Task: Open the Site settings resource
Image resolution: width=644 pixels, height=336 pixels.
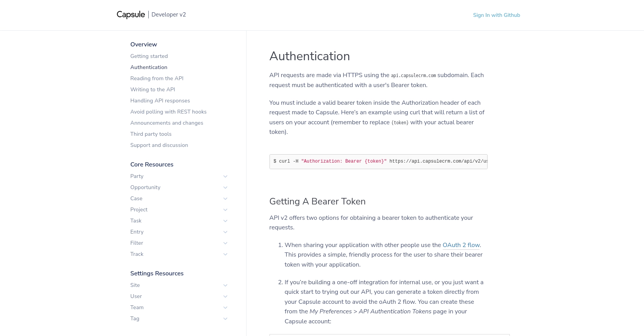Action: pyautogui.click(x=135, y=285)
